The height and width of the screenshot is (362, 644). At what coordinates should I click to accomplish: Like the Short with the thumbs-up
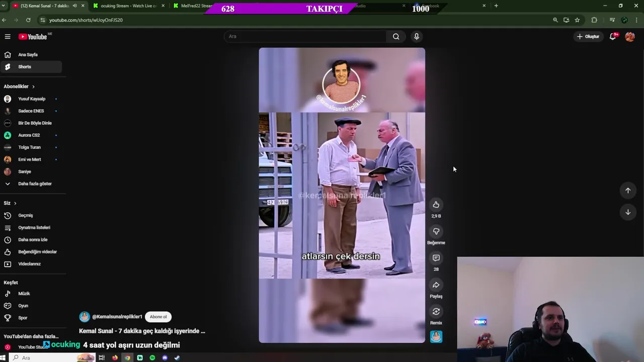(x=436, y=205)
